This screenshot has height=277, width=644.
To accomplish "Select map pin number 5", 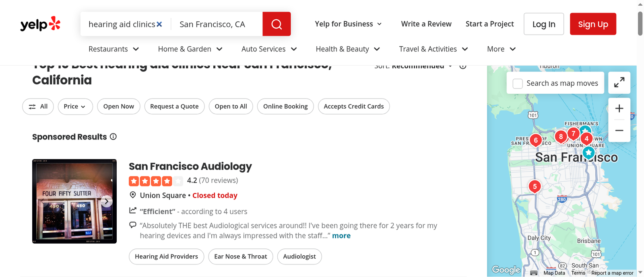I will [535, 186].
